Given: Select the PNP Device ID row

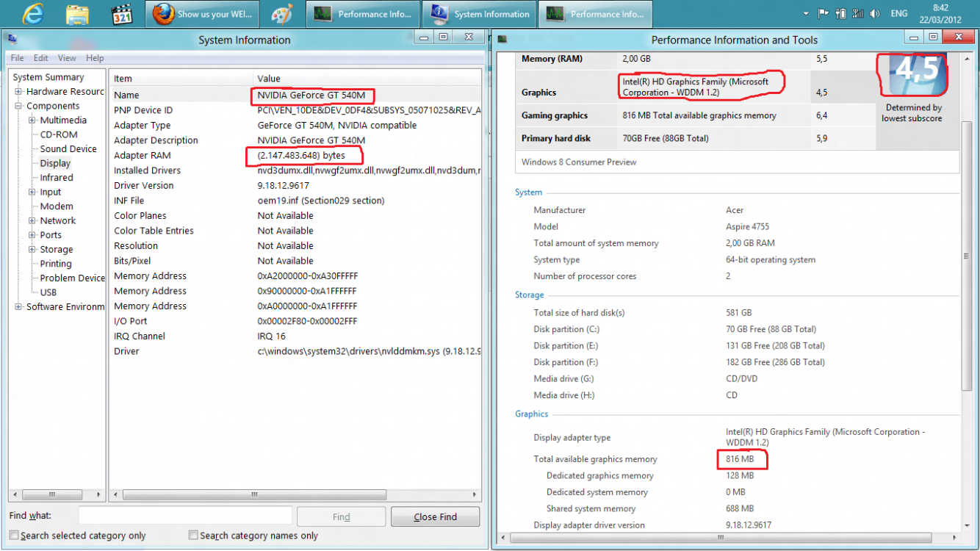Looking at the screenshot, I should (295, 110).
